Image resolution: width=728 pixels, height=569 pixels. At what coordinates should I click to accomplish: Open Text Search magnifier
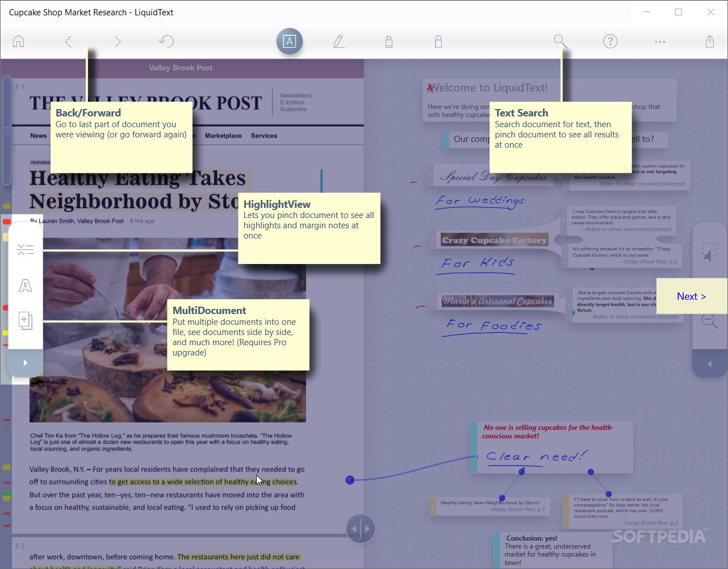coord(560,41)
